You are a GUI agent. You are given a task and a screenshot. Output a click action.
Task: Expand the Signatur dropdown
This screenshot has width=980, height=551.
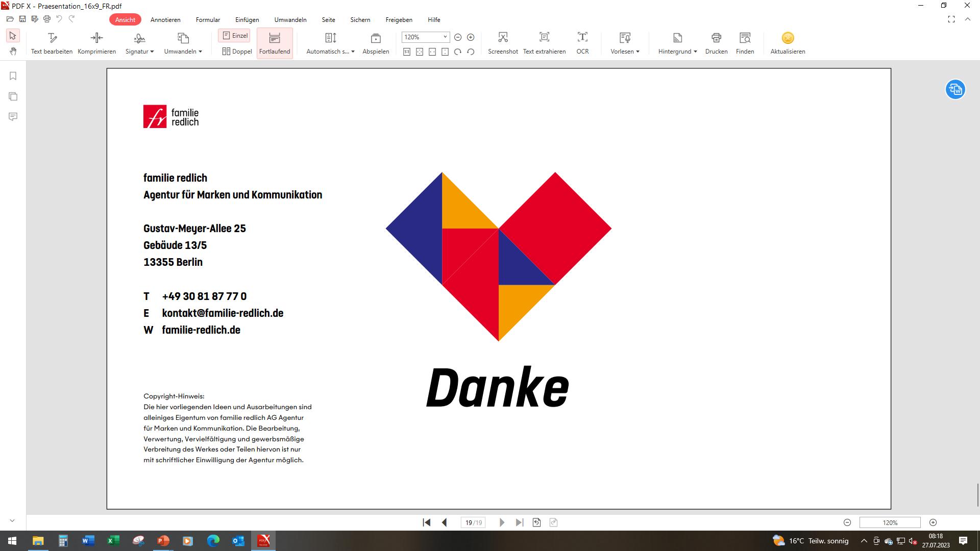point(152,52)
